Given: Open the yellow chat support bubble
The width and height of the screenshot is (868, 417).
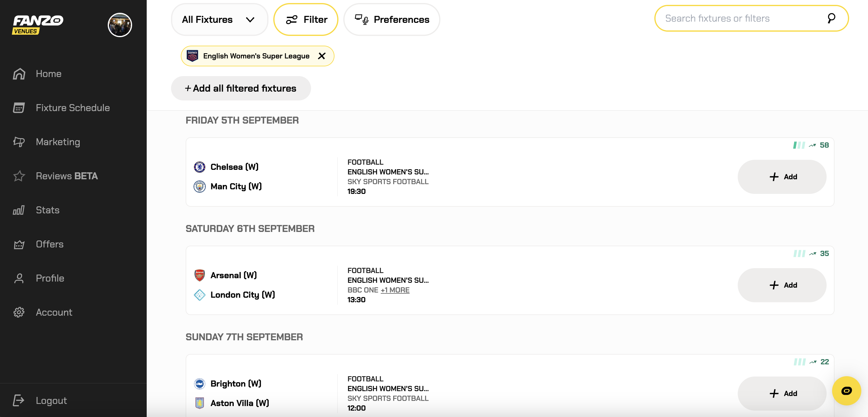Looking at the screenshot, I should [x=846, y=391].
